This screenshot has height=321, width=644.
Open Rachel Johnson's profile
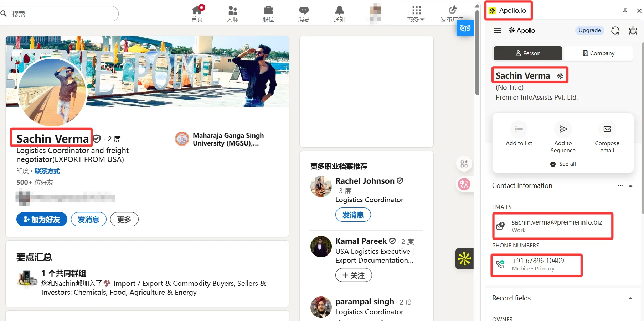(x=365, y=181)
